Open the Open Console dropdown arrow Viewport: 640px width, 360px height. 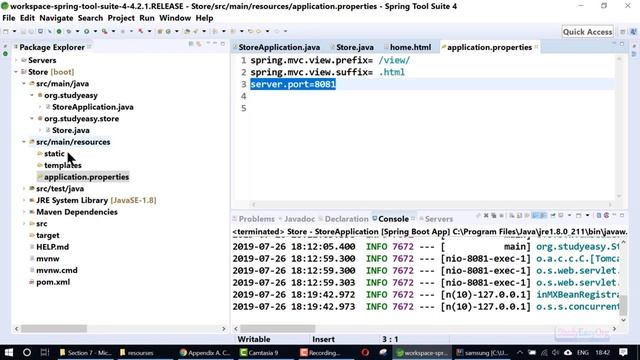pyautogui.click(x=587, y=216)
